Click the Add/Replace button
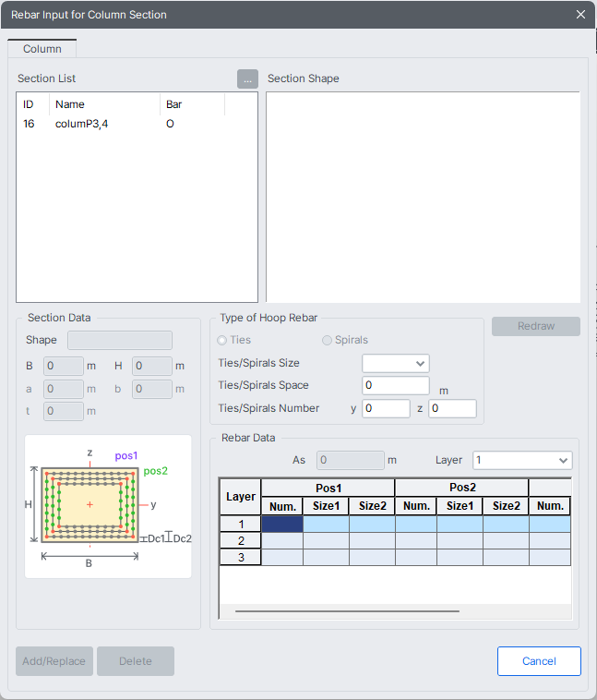 pyautogui.click(x=54, y=661)
